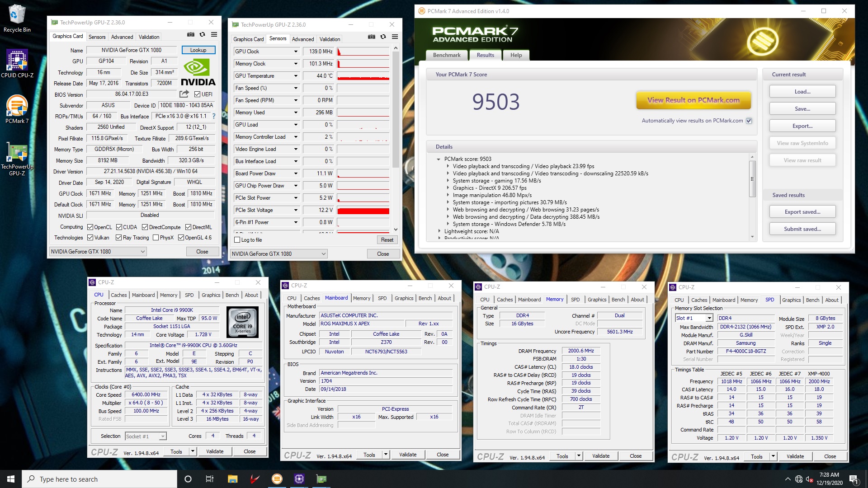Click camera icon in GPU-Z Sensors window
This screenshot has width=868, height=488.
[x=372, y=37]
